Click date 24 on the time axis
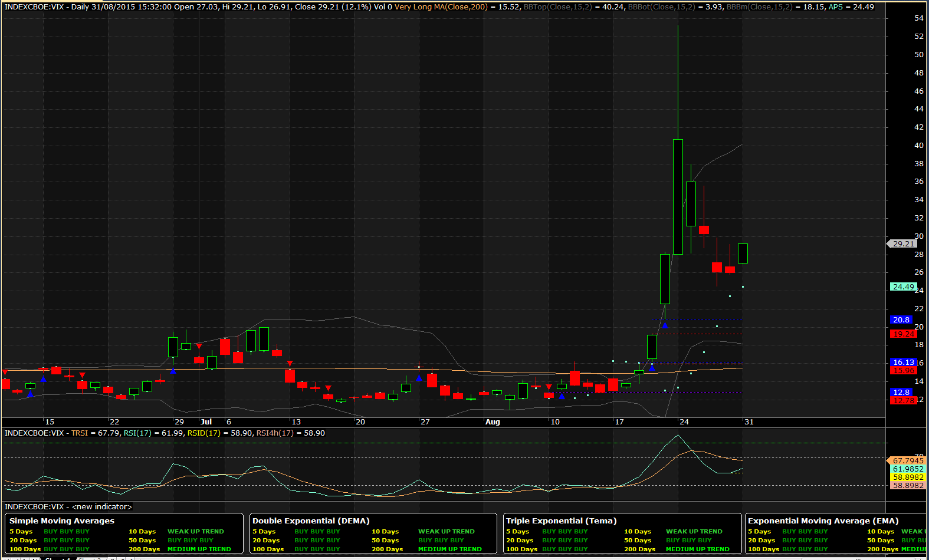 tap(684, 422)
